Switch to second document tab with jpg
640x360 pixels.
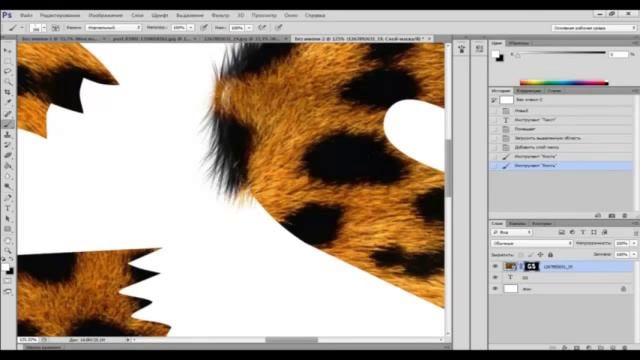point(151,38)
